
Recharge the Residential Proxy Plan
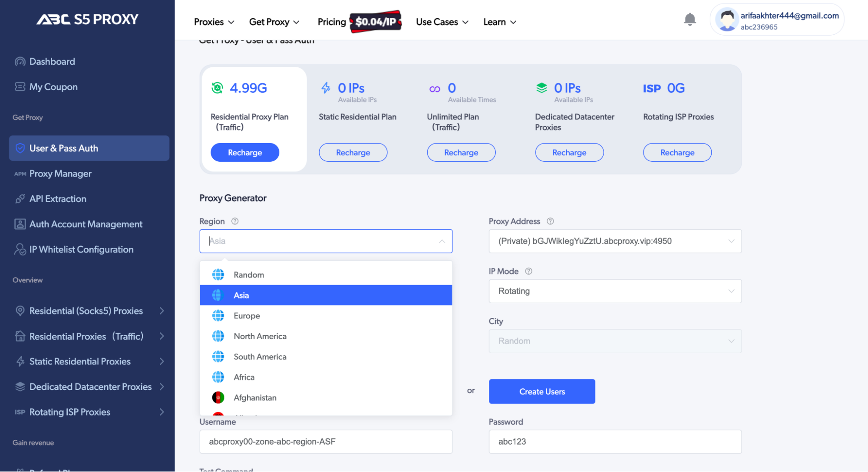click(245, 153)
